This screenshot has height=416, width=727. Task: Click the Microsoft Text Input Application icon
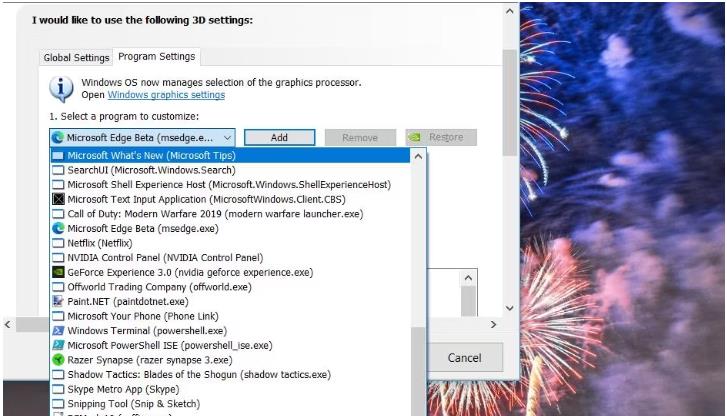coord(58,199)
